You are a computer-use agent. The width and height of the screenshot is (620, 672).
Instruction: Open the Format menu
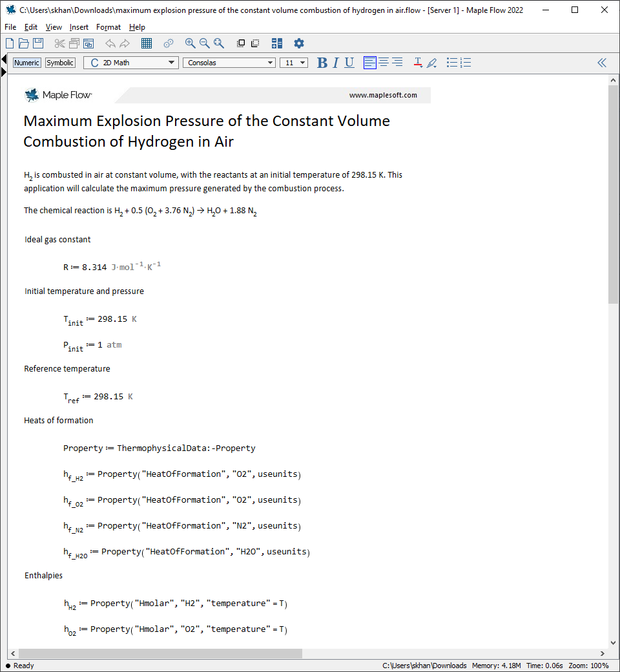108,27
